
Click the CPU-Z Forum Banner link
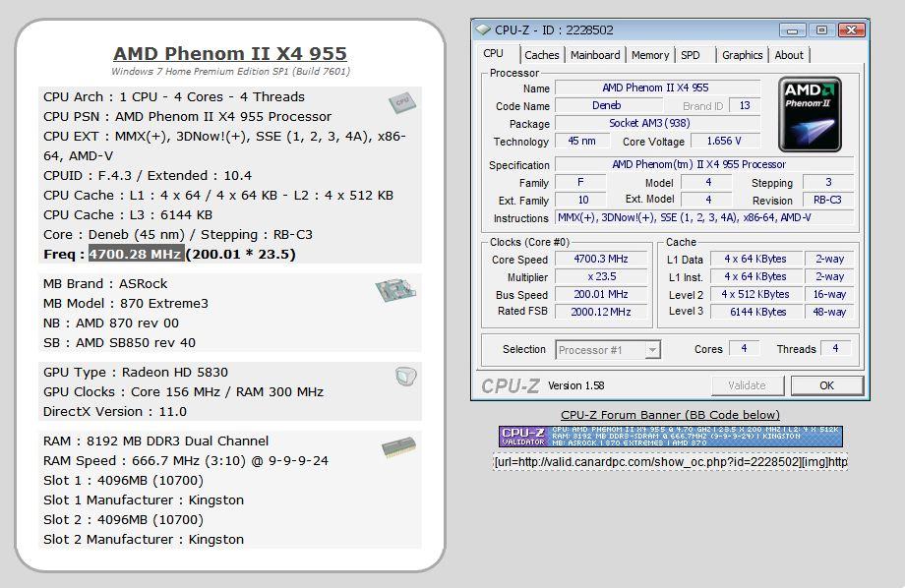coord(670,415)
